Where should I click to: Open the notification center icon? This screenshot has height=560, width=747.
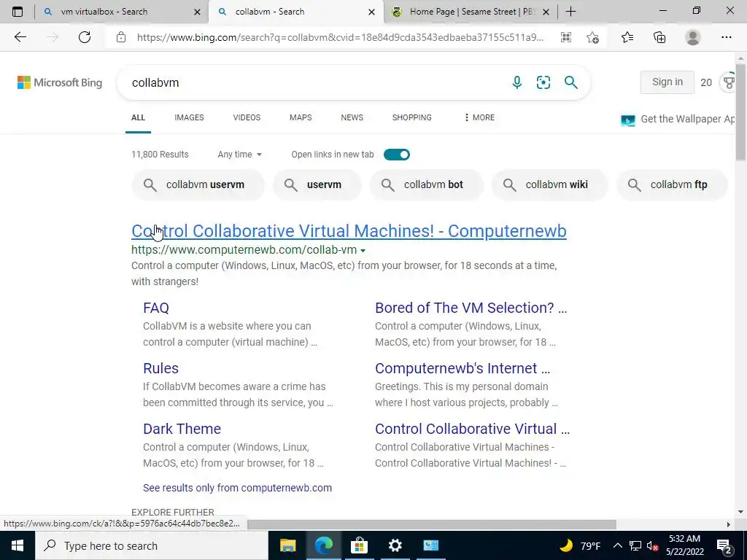point(724,545)
